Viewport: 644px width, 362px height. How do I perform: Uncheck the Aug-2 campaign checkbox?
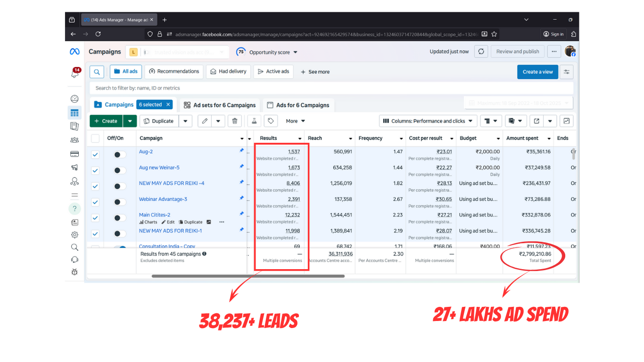[95, 155]
